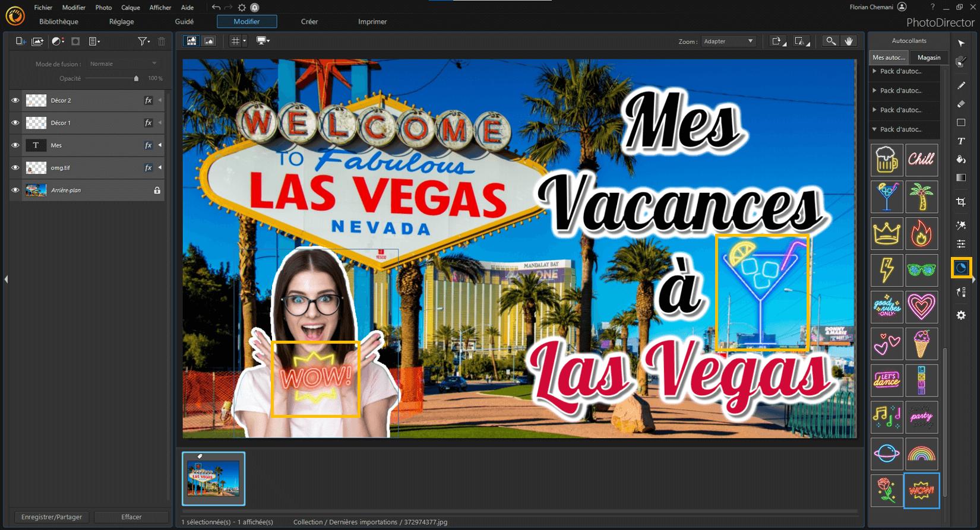
Task: Open the notifications bell
Action: pyautogui.click(x=255, y=7)
